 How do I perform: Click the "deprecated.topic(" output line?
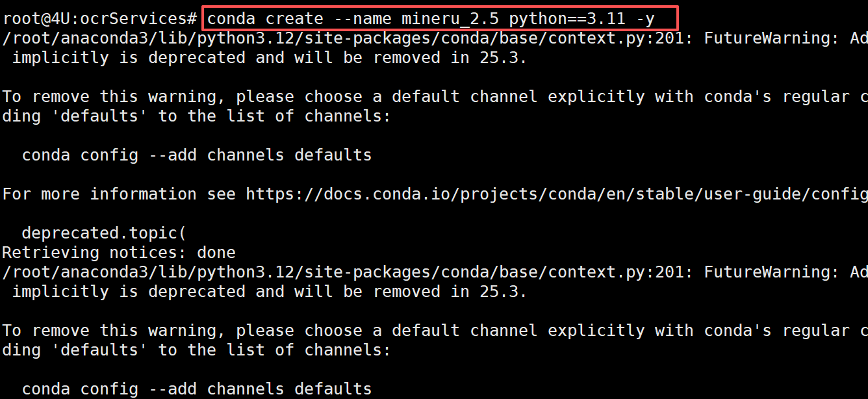pos(104,233)
